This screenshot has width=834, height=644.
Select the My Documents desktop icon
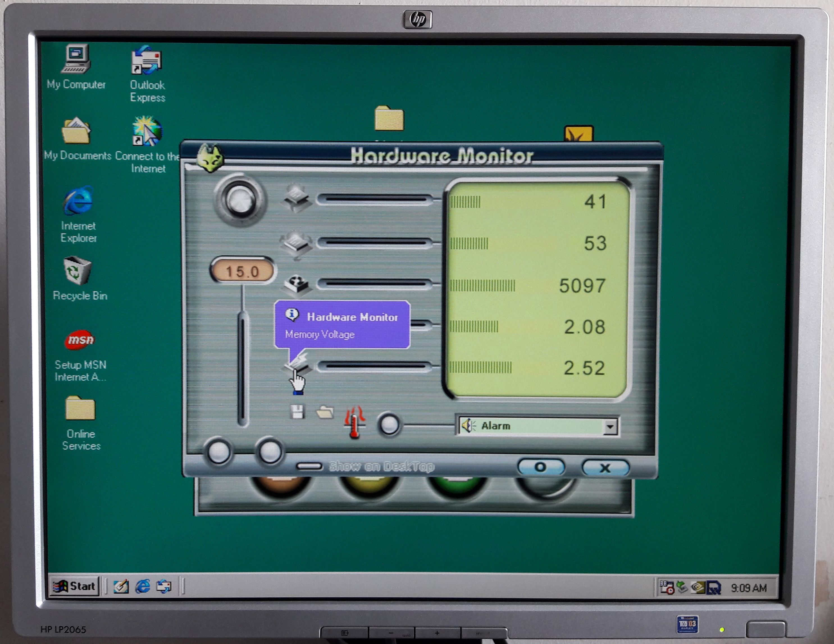pyautogui.click(x=77, y=139)
